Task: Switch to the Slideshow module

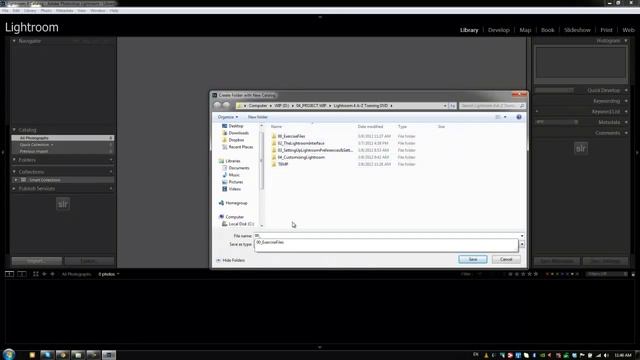Action: click(x=577, y=30)
